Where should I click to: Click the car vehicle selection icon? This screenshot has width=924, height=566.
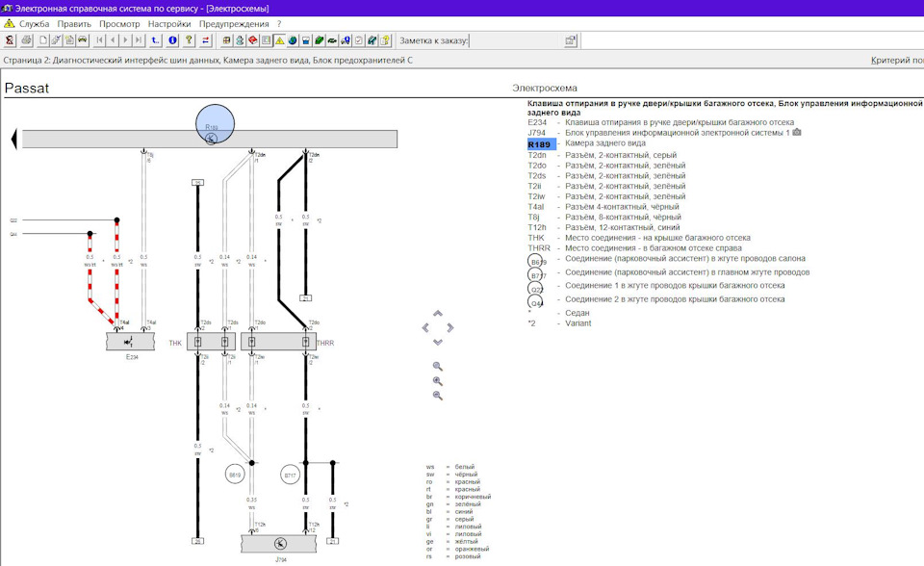pos(83,40)
